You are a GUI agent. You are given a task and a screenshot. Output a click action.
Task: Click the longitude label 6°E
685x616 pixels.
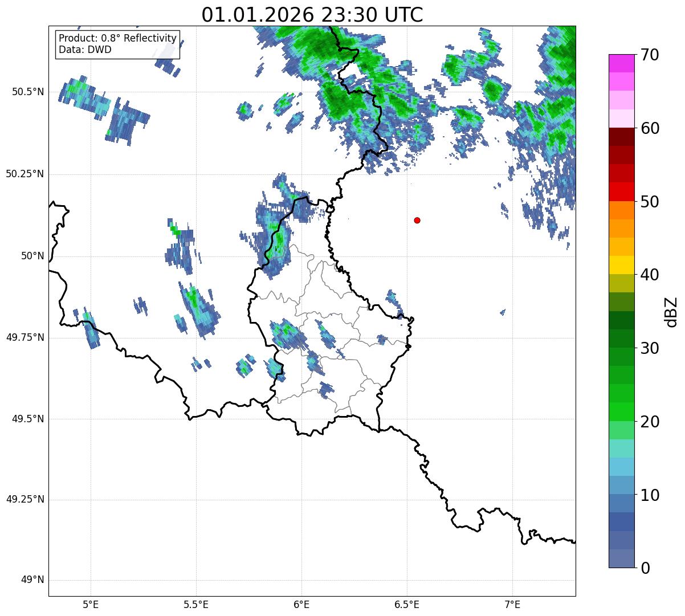301,605
